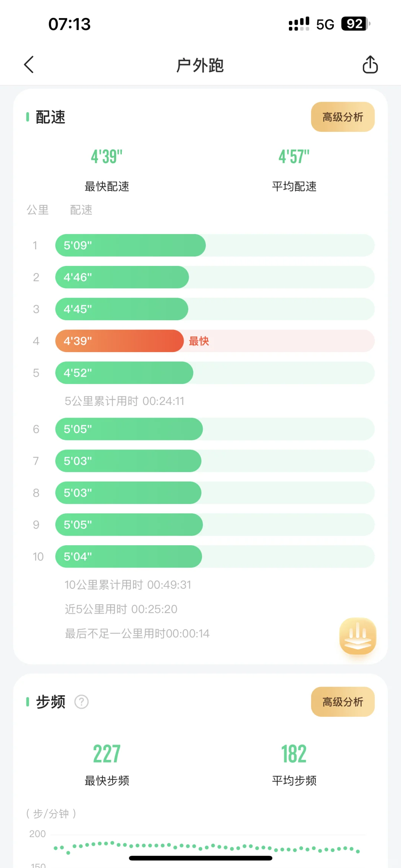Tap the back arrow icon
This screenshot has width=401, height=868.
29,65
